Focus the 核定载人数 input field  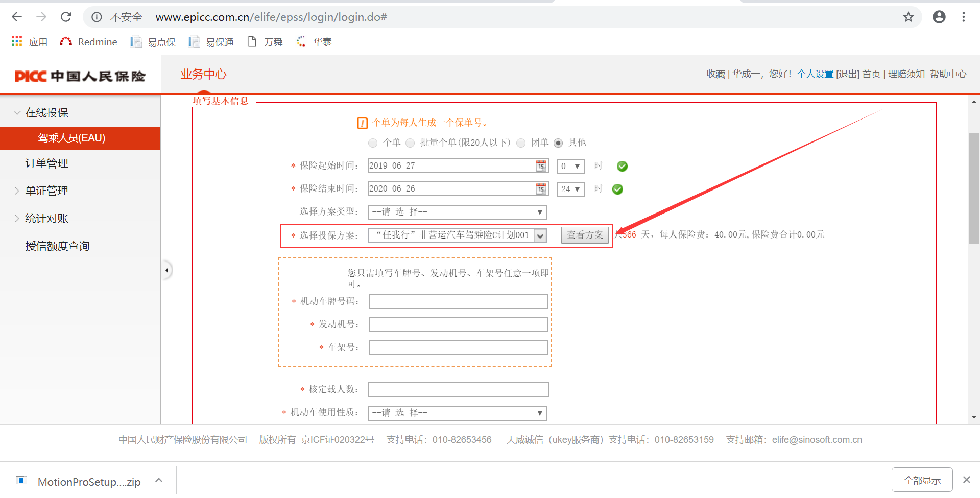tap(458, 389)
